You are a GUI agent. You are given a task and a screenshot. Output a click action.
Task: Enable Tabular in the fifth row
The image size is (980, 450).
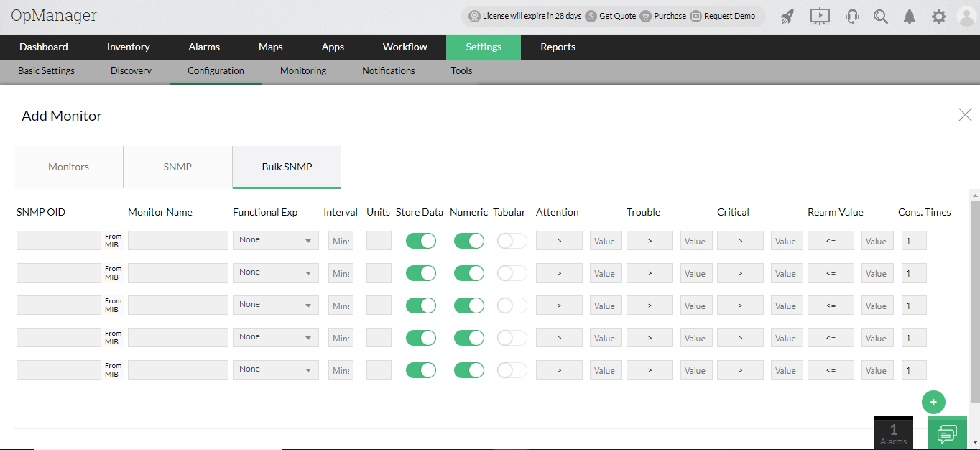pyautogui.click(x=512, y=370)
